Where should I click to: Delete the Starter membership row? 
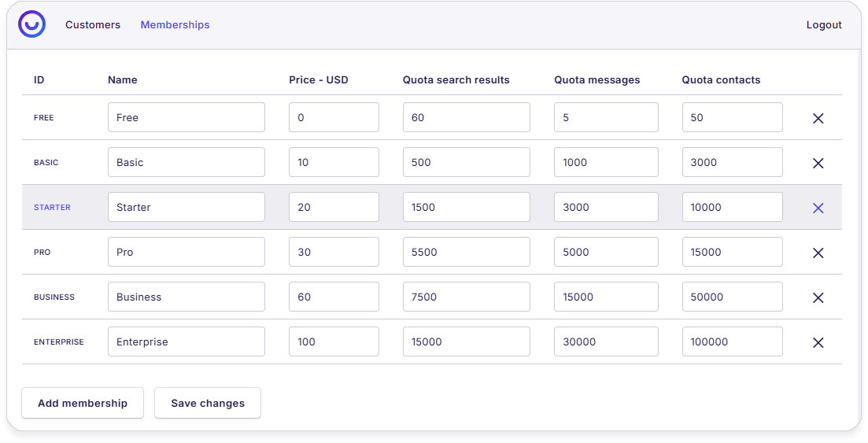pos(818,208)
